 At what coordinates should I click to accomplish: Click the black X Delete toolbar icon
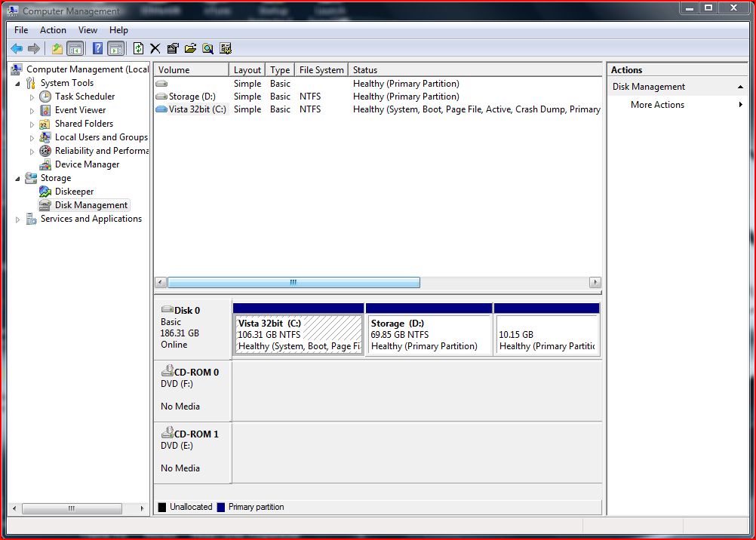(x=155, y=48)
